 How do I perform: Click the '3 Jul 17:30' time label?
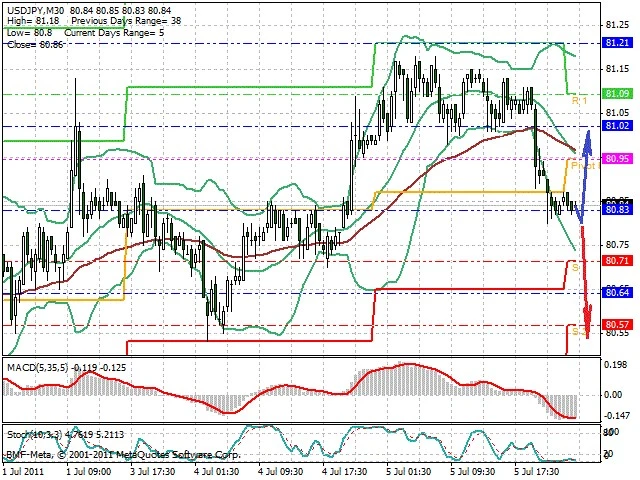pos(153,472)
